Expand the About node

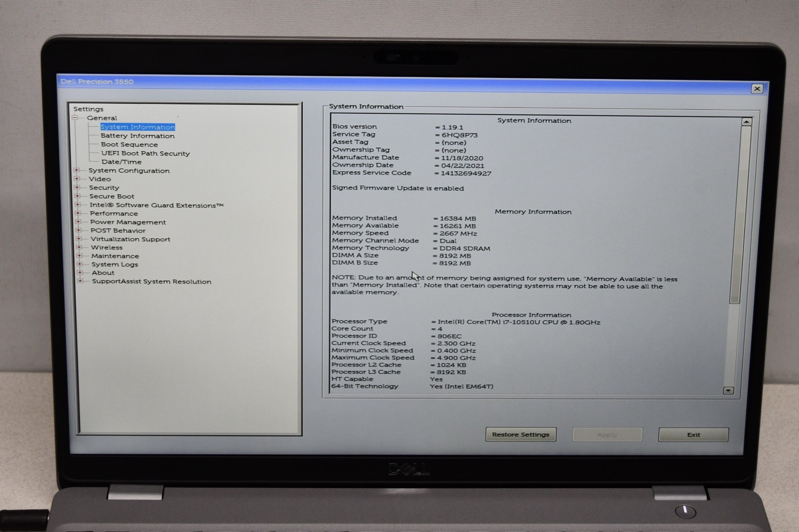[x=80, y=272]
